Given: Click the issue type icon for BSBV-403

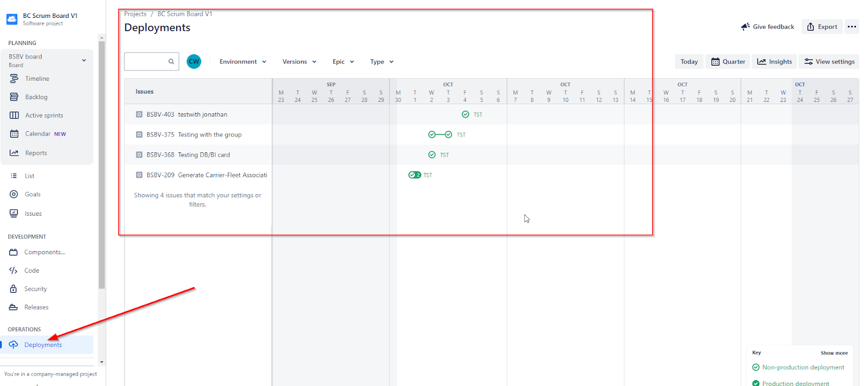Looking at the screenshot, I should (139, 114).
